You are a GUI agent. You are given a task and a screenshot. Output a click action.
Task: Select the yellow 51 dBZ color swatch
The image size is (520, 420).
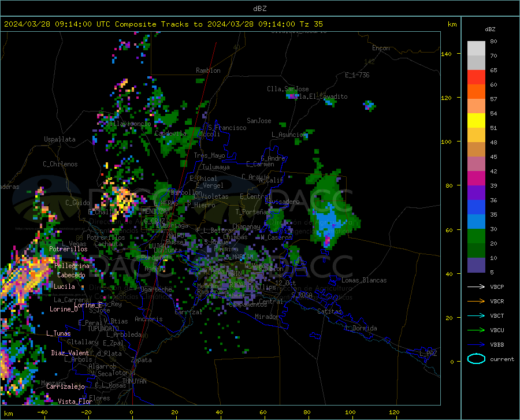pyautogui.click(x=476, y=121)
